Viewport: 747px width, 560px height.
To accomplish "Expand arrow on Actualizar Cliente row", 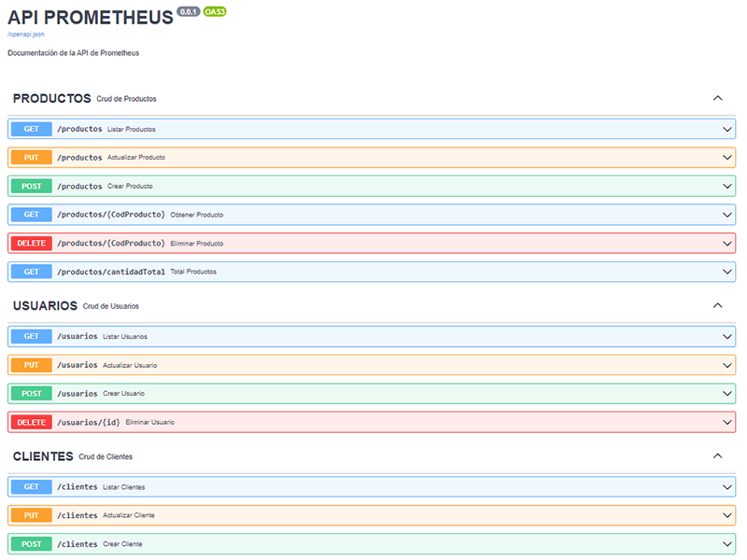I will tap(727, 515).
